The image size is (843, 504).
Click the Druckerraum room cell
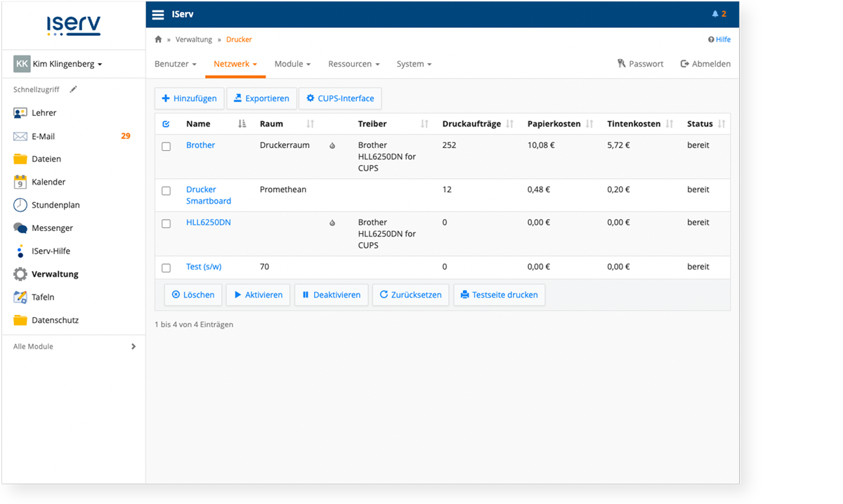(x=285, y=145)
